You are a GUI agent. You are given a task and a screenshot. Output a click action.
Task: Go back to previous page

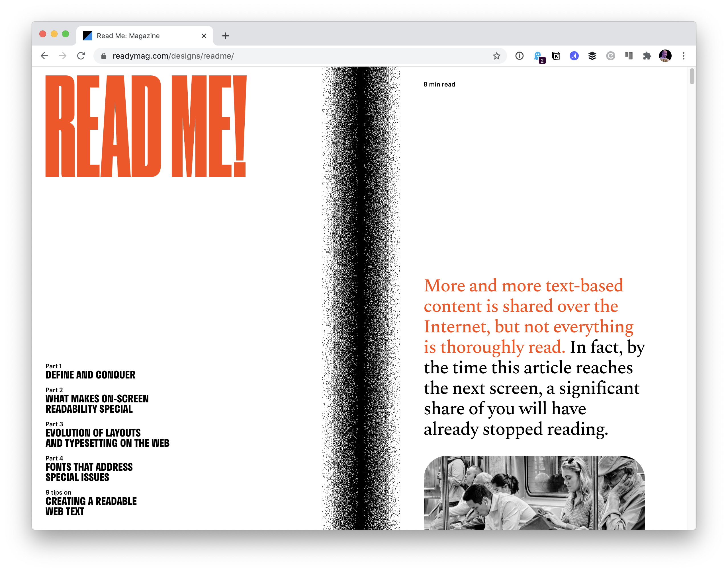[45, 56]
